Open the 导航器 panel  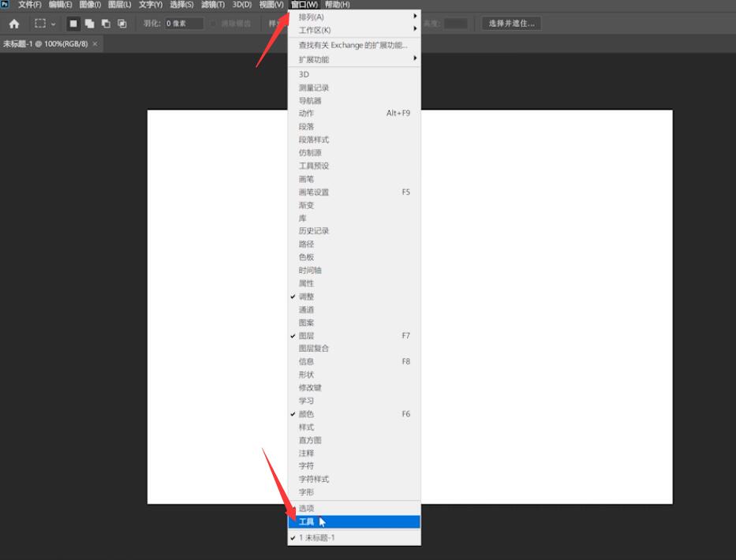point(354,101)
